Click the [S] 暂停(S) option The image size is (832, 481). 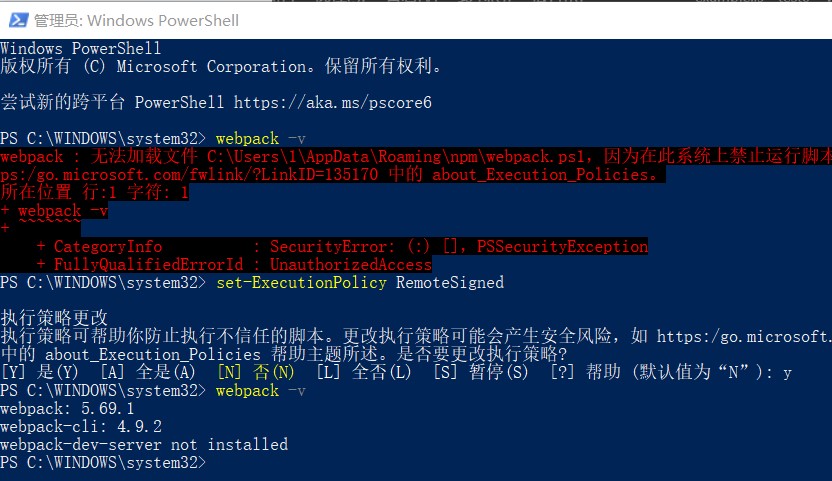pyautogui.click(x=481, y=372)
